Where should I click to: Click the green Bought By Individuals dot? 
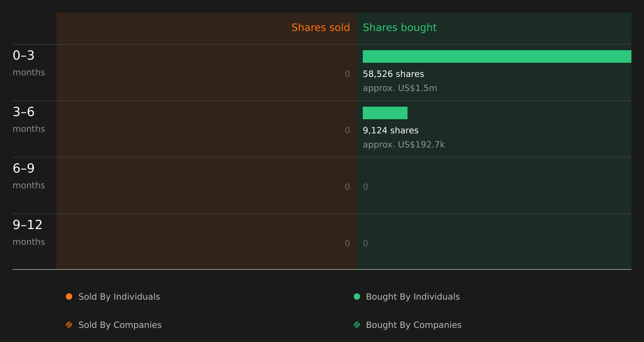357,297
